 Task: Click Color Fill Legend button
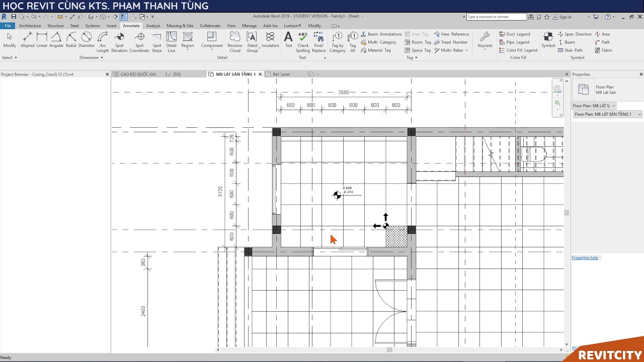tap(518, 50)
